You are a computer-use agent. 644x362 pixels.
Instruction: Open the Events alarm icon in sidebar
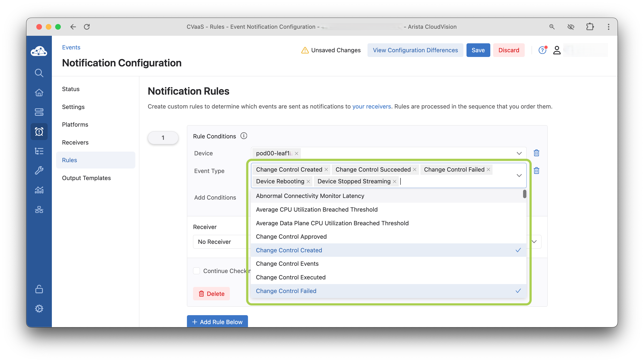point(39,132)
